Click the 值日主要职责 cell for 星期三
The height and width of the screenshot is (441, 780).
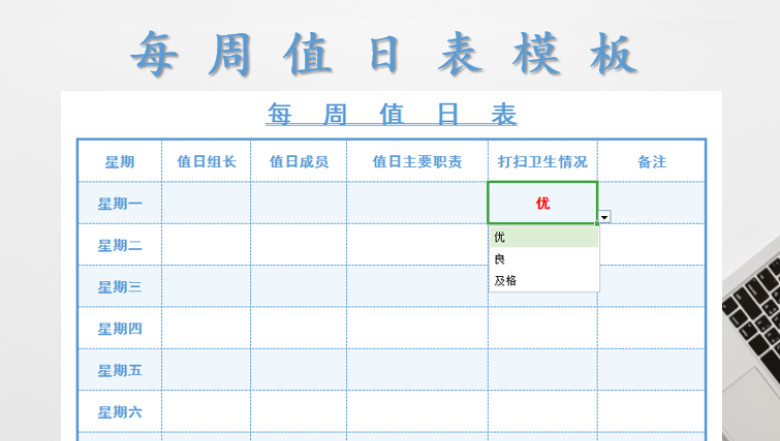click(417, 287)
